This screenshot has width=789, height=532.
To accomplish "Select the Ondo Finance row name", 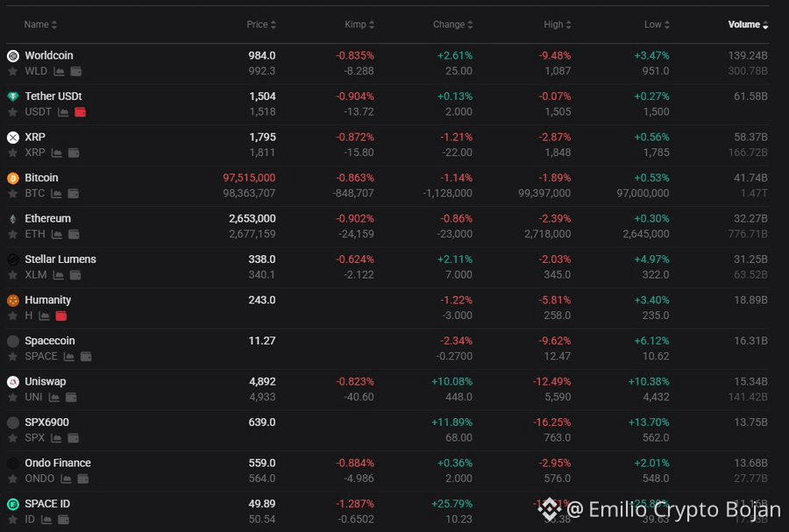I will coord(58,463).
